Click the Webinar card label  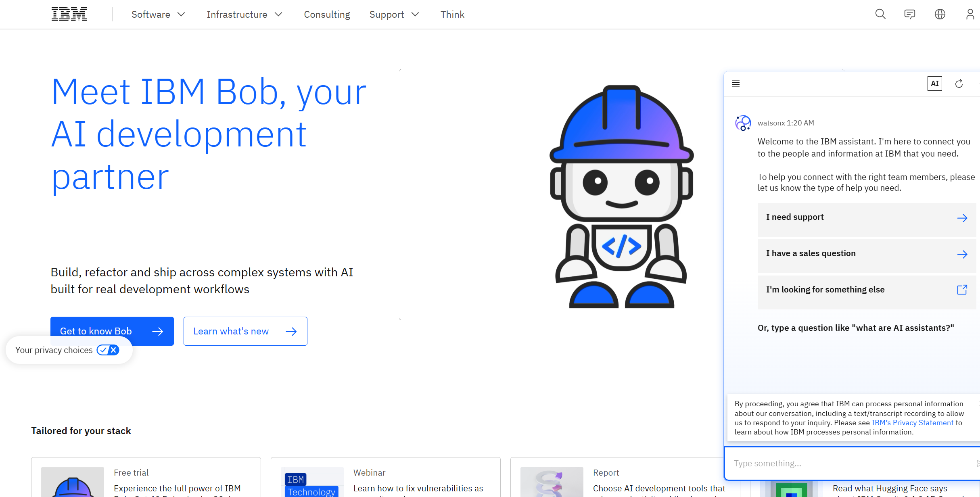click(x=369, y=473)
